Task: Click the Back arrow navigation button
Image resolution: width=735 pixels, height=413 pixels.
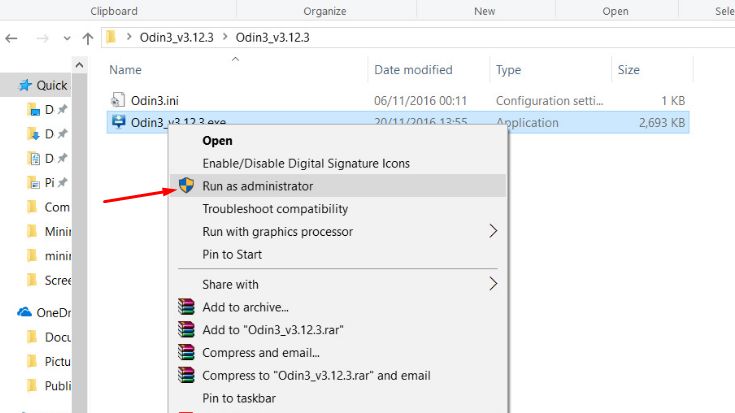Action: 11,39
